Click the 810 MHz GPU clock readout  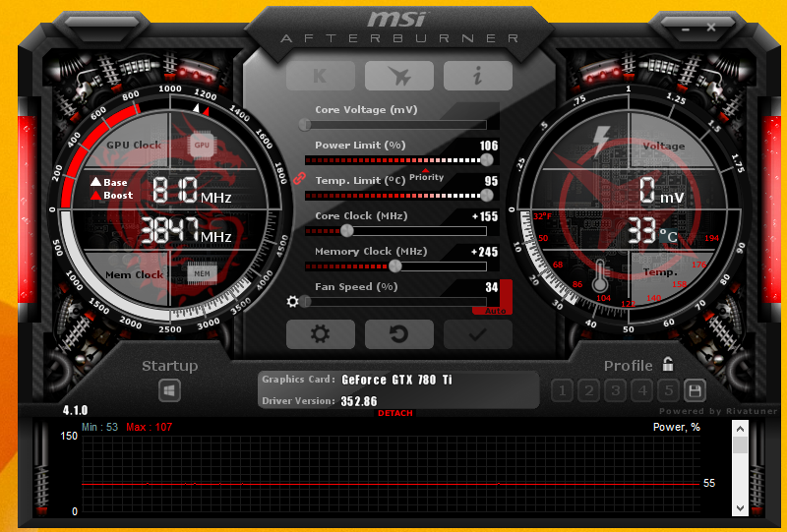[191, 191]
